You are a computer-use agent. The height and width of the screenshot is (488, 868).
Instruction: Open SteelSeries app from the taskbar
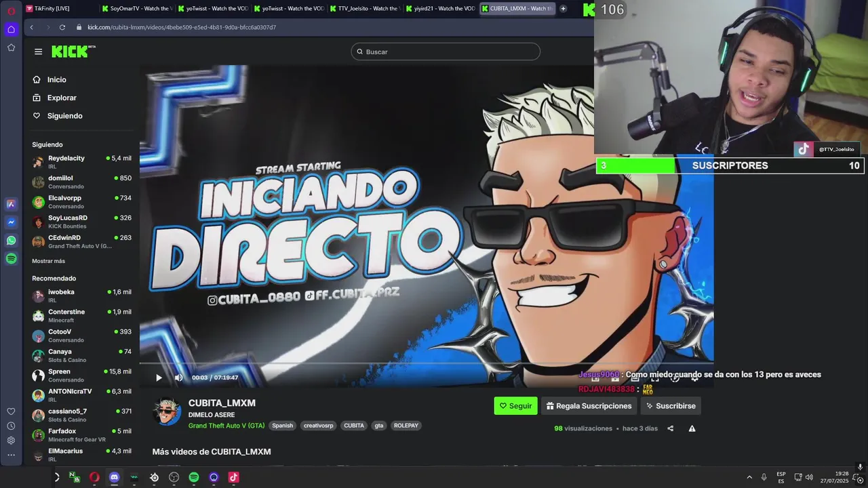[154, 477]
